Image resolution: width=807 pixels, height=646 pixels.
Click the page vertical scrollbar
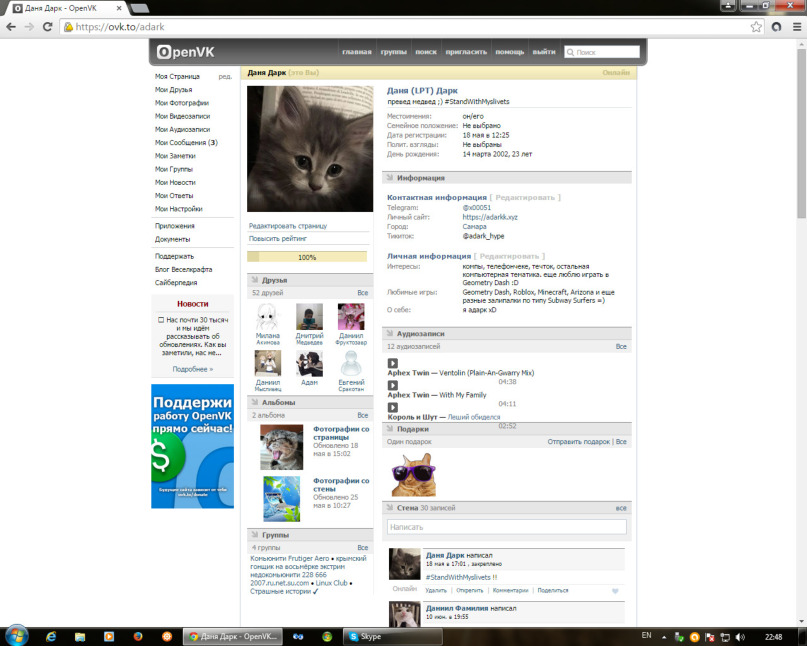[801, 133]
